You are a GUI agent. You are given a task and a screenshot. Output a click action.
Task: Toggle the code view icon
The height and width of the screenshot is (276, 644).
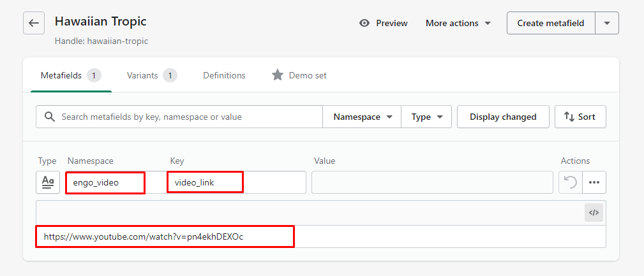pos(594,213)
